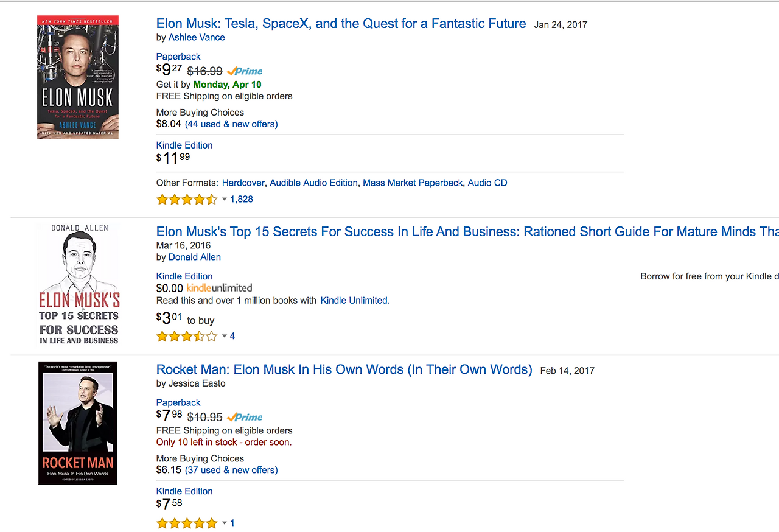Open the Mass Market Paperback format link

tap(413, 183)
